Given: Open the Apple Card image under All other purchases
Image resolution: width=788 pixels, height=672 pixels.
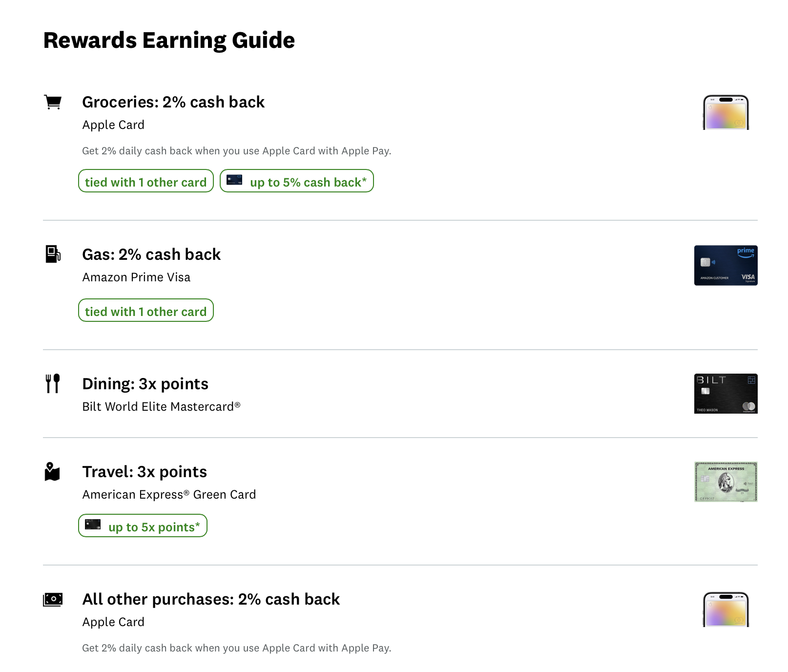Looking at the screenshot, I should coord(726,609).
